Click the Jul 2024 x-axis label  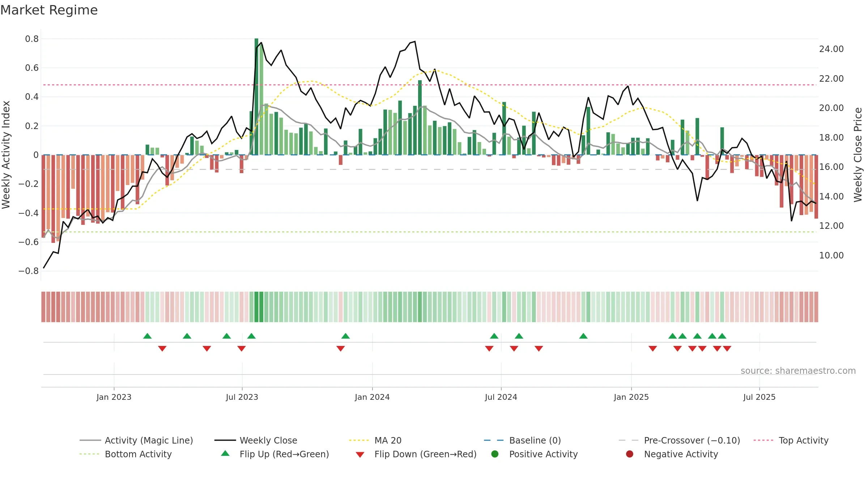(x=501, y=397)
